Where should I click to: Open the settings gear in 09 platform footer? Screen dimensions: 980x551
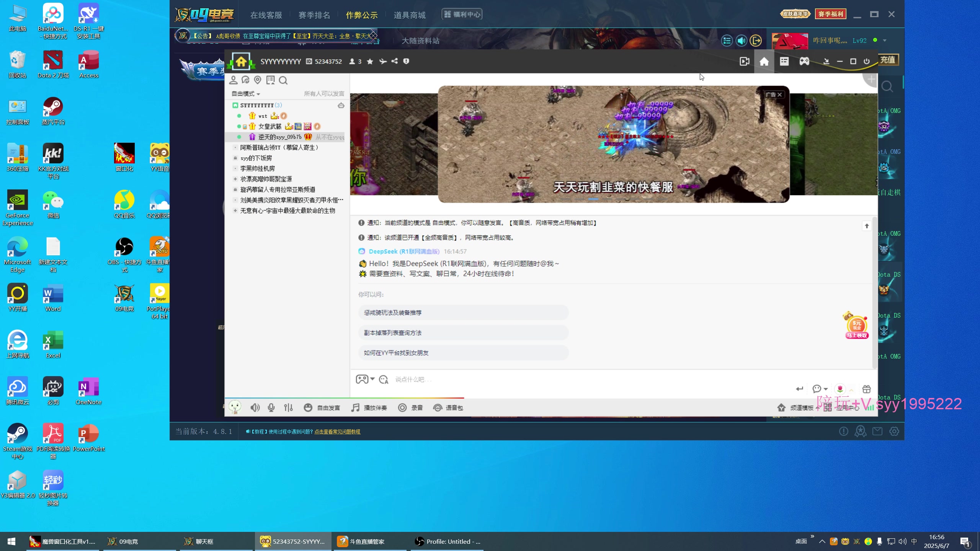[x=894, y=431]
